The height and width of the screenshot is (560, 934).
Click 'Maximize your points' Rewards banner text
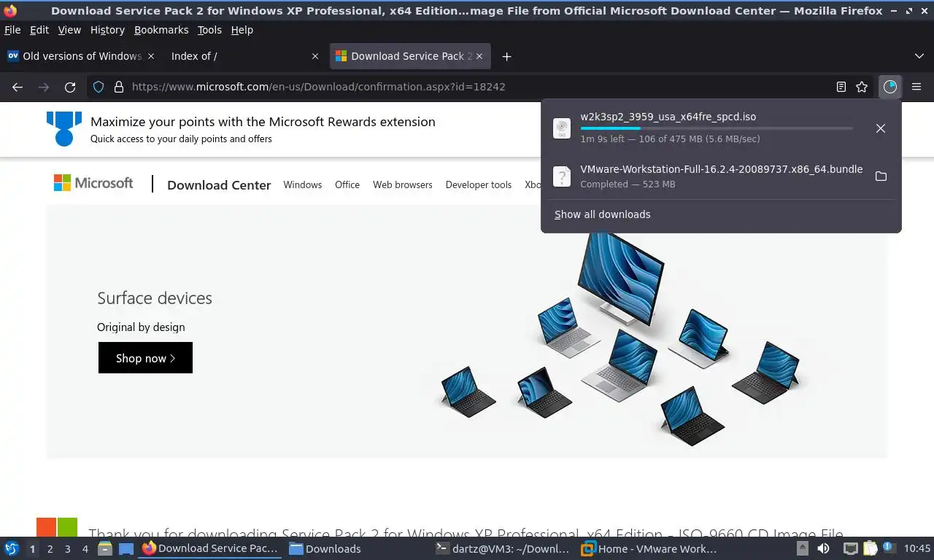[x=263, y=122]
